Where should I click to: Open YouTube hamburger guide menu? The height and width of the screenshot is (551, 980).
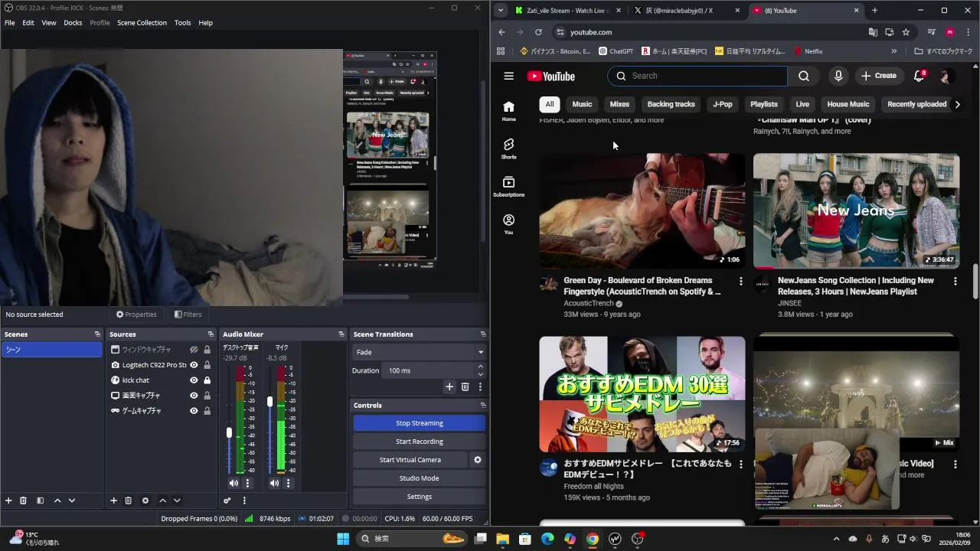pos(508,76)
